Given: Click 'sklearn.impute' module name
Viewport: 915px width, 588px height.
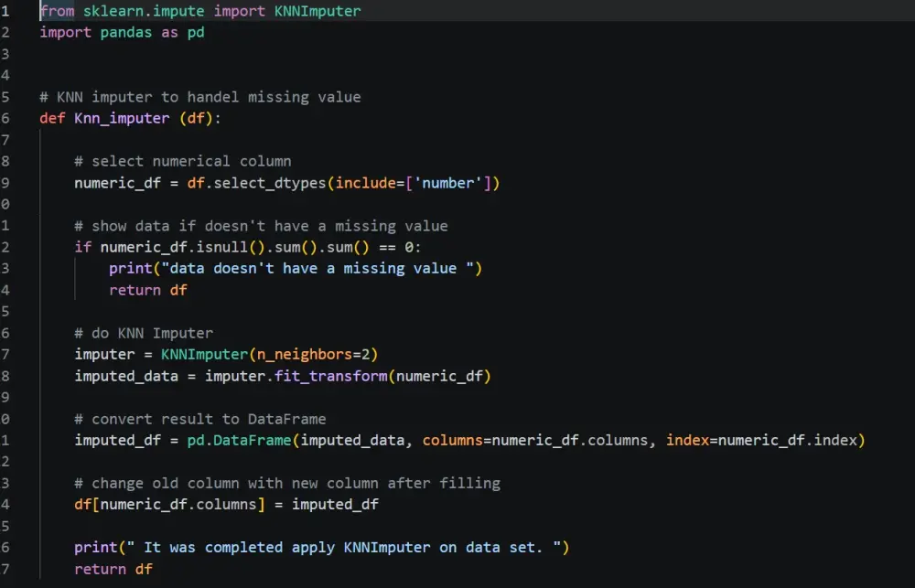Looking at the screenshot, I should pos(144,11).
